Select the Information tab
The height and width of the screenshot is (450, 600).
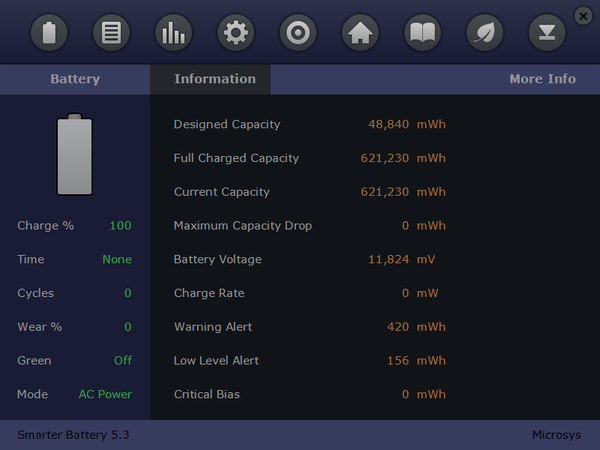tap(214, 79)
